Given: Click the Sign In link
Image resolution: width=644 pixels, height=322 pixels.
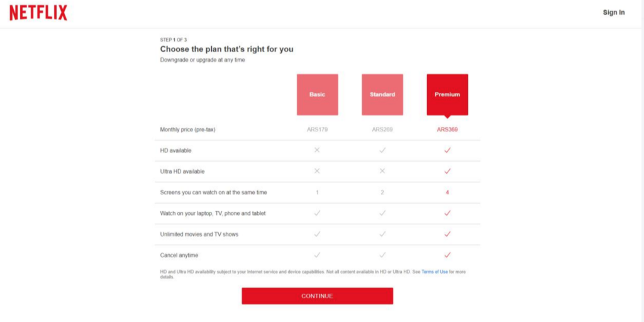Looking at the screenshot, I should click(x=614, y=13).
